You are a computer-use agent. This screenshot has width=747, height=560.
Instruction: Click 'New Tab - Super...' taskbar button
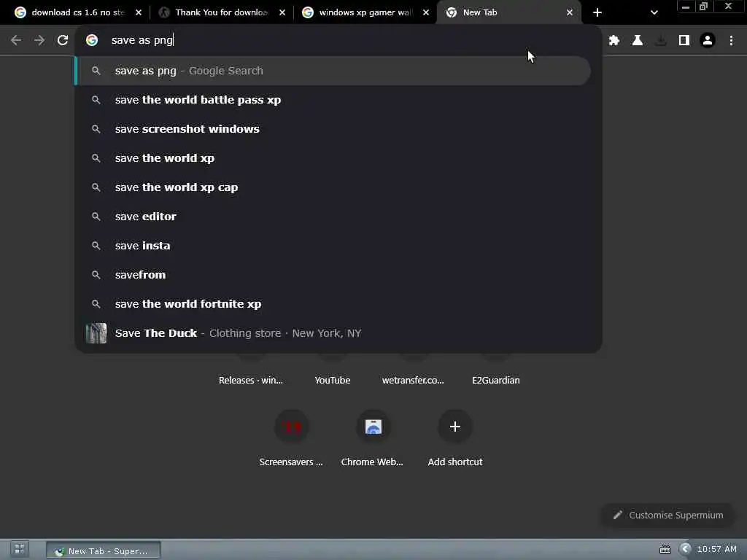[104, 551]
